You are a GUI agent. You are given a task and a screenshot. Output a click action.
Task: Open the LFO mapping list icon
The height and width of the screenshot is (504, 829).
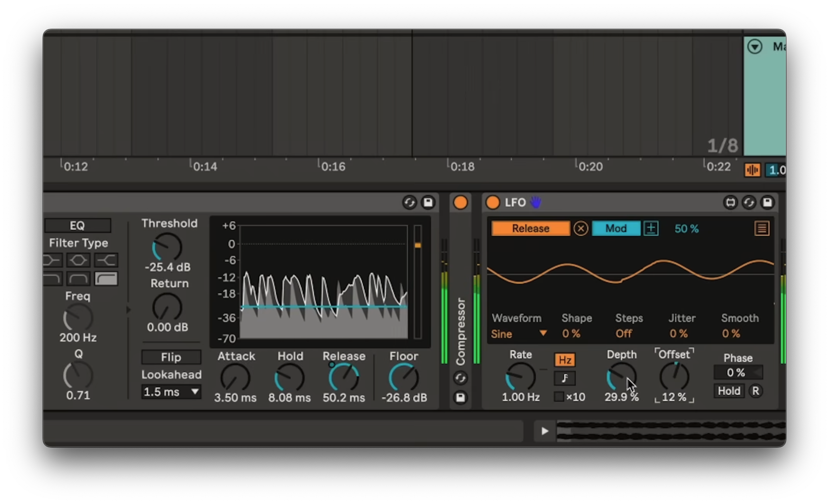tap(761, 229)
